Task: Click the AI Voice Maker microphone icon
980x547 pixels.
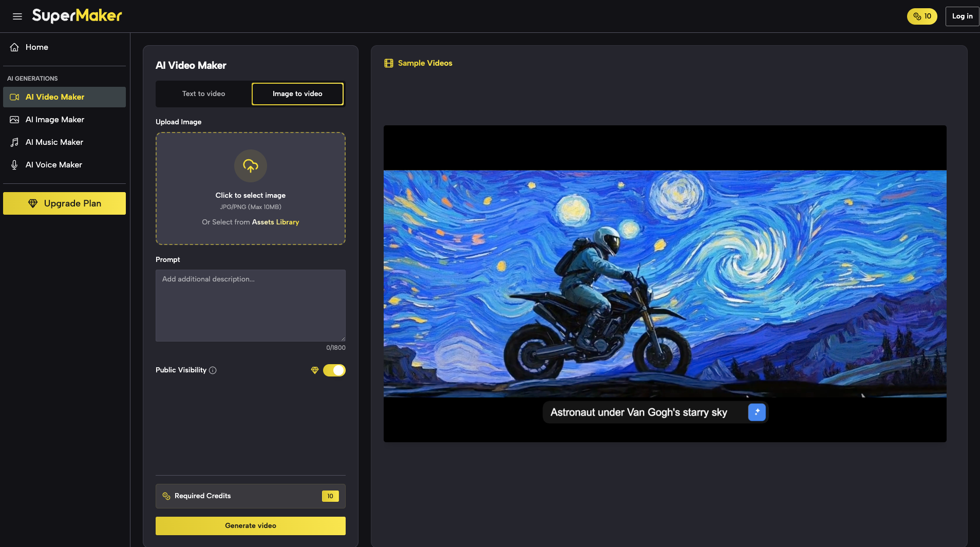Action: tap(14, 165)
